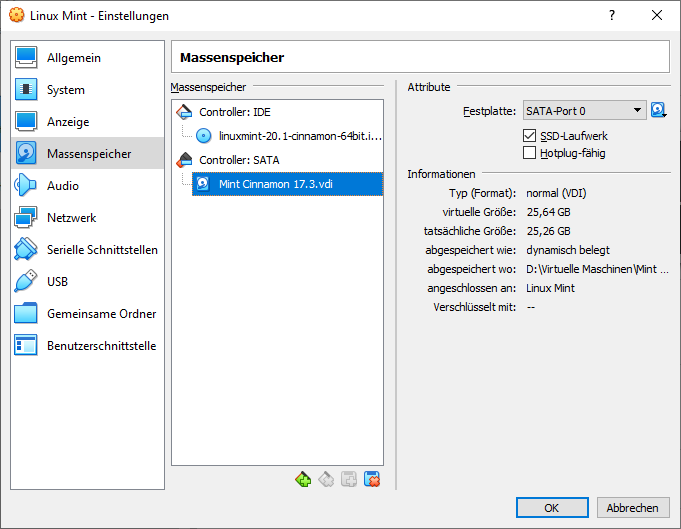
Task: Click the VirtualBox gear icon in title bar
Action: (x=17, y=15)
